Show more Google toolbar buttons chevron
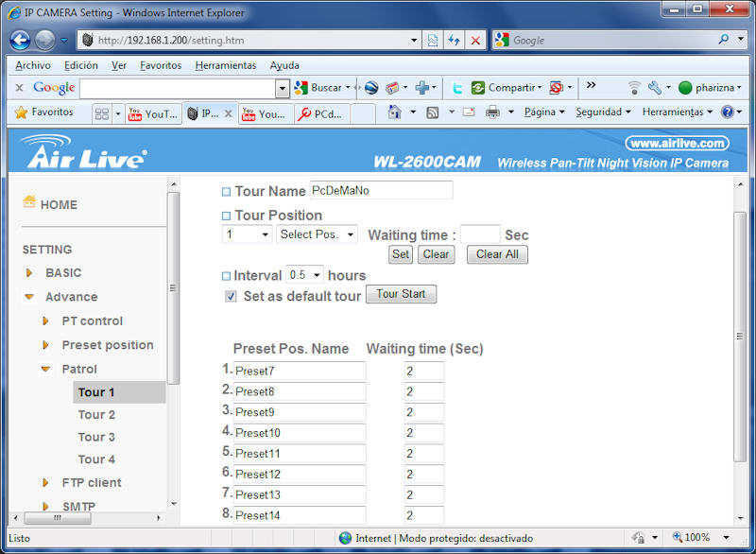The image size is (756, 554). point(592,85)
